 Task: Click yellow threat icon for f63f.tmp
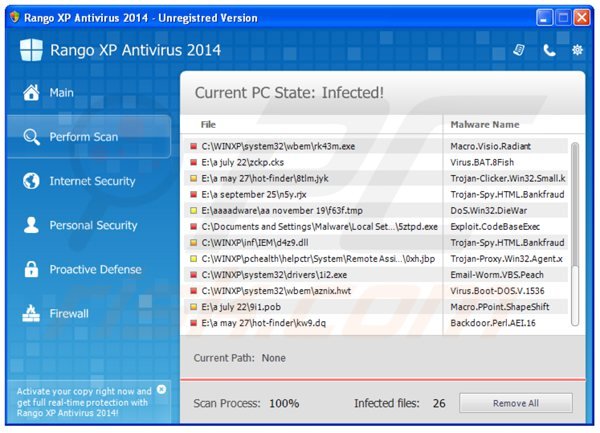[194, 210]
